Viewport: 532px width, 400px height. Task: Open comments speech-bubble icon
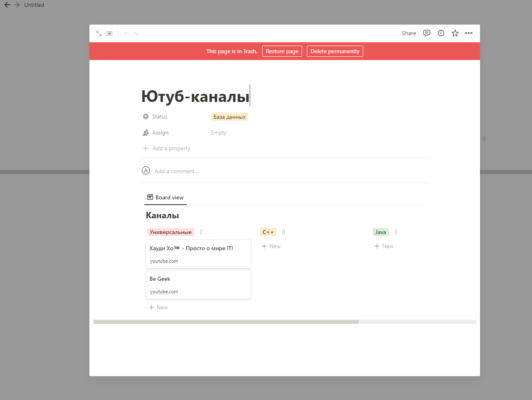[426, 33]
